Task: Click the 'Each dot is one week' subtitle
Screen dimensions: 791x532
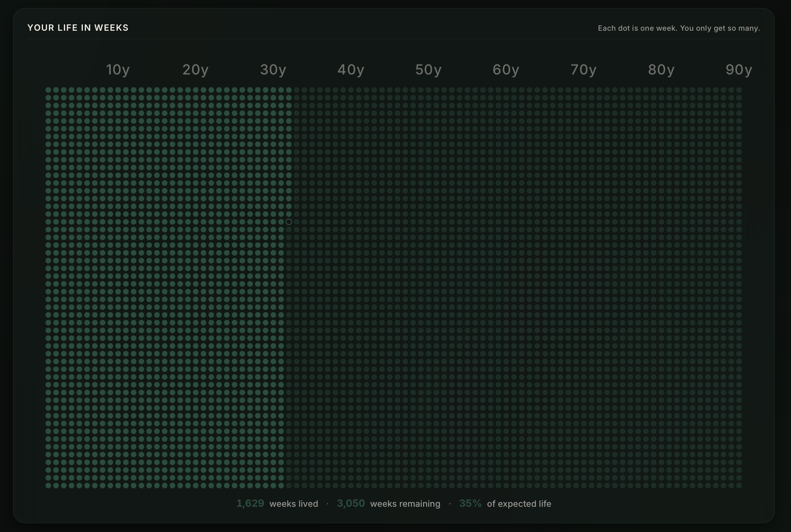Action: [x=679, y=28]
